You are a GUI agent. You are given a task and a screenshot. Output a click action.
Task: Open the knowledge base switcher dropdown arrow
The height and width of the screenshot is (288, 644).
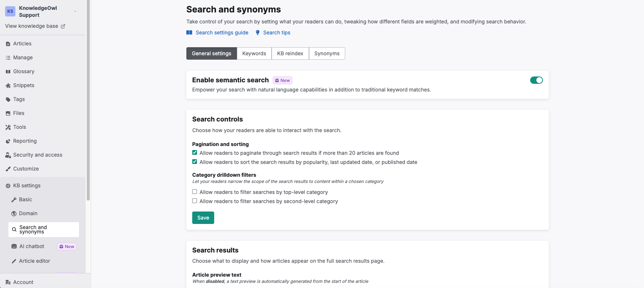75,11
